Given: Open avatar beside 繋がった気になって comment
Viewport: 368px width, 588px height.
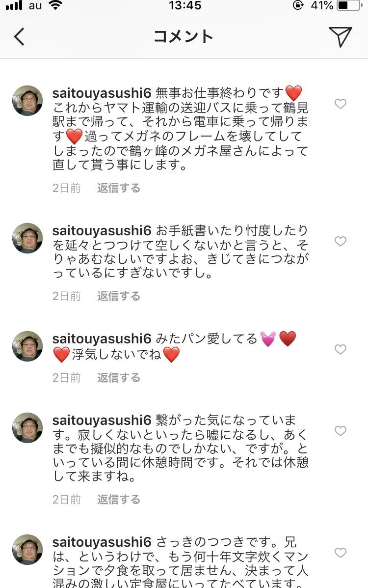Looking at the screenshot, I should (27, 428).
